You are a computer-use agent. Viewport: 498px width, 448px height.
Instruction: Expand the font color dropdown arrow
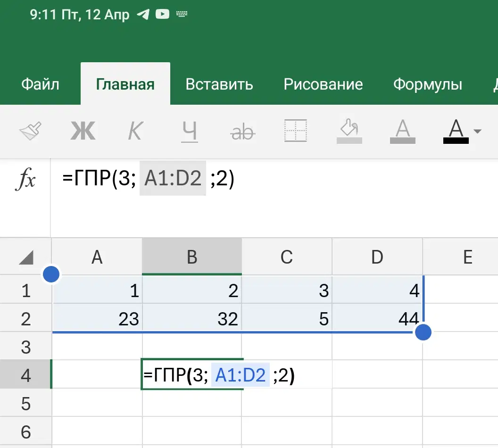[477, 131]
